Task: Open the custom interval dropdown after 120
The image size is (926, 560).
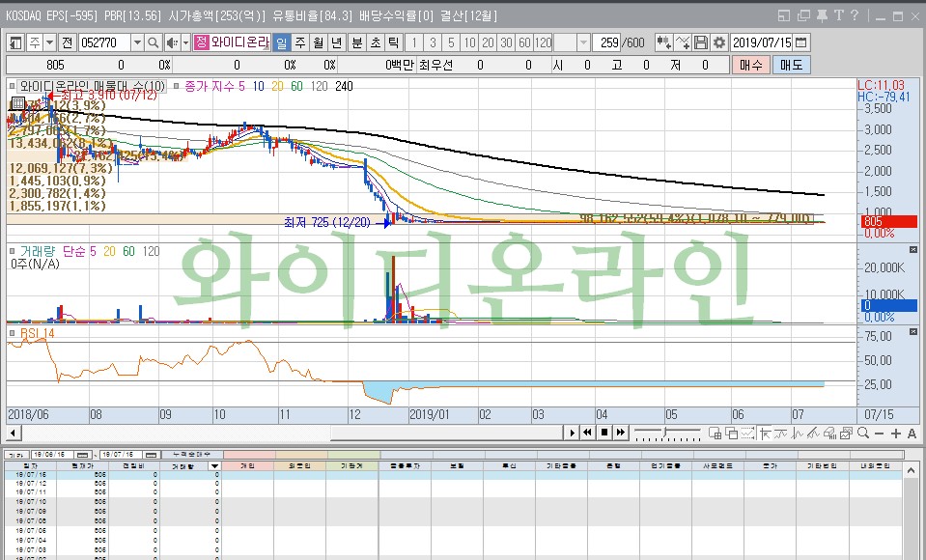Action: click(x=583, y=42)
